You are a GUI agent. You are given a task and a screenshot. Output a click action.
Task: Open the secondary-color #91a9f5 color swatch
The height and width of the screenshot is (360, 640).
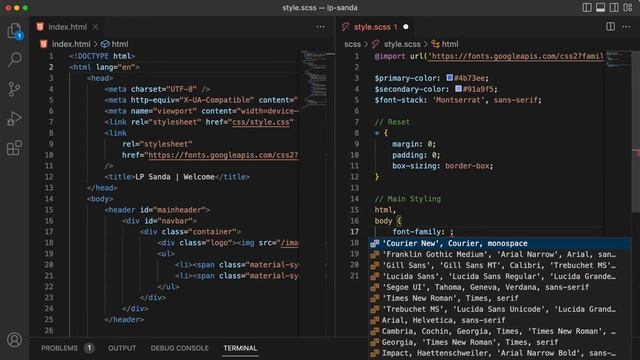[x=458, y=89]
